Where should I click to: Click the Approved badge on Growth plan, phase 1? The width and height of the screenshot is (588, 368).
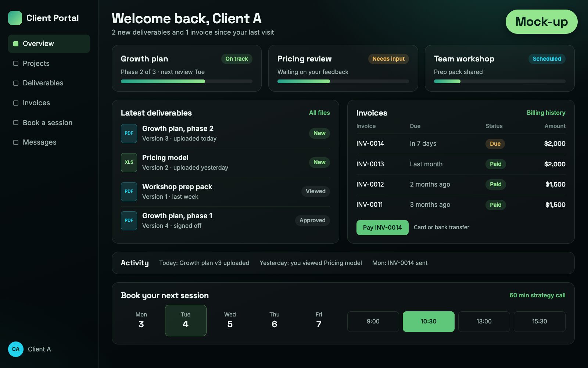(312, 220)
